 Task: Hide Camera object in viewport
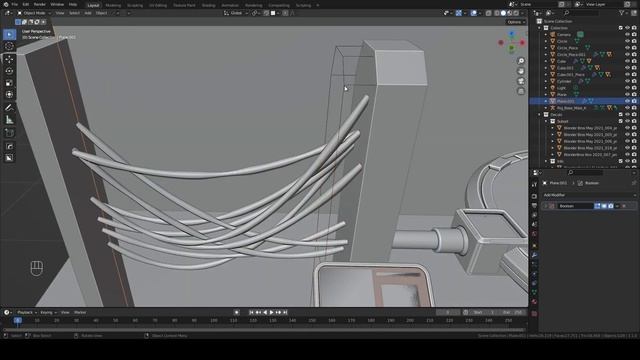click(x=627, y=35)
